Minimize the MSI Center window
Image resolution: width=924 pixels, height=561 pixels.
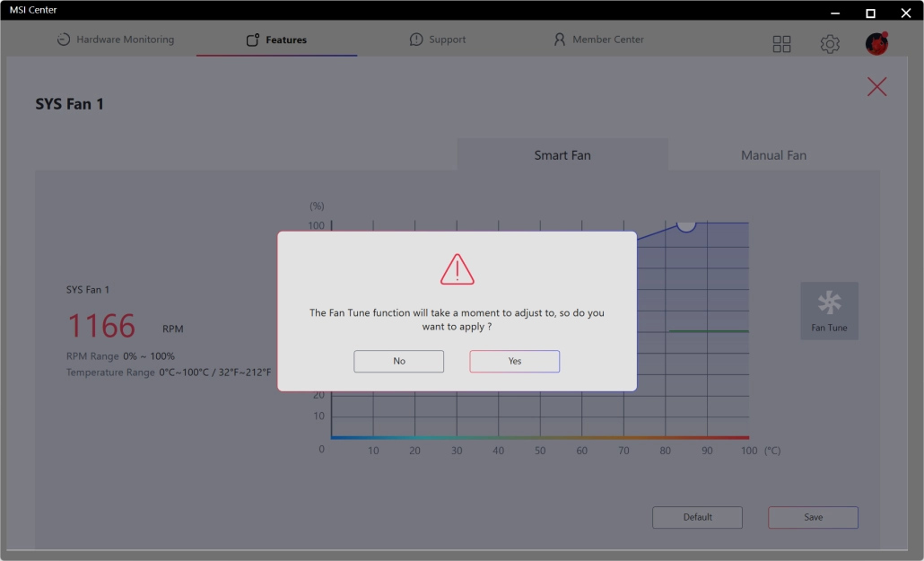[x=835, y=13]
